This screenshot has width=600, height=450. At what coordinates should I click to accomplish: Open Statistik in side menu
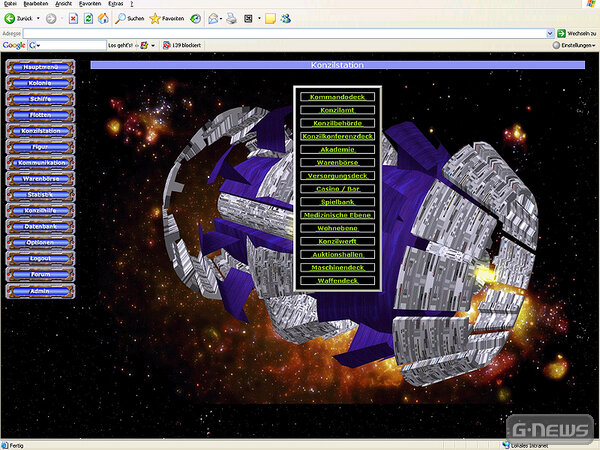pyautogui.click(x=41, y=194)
